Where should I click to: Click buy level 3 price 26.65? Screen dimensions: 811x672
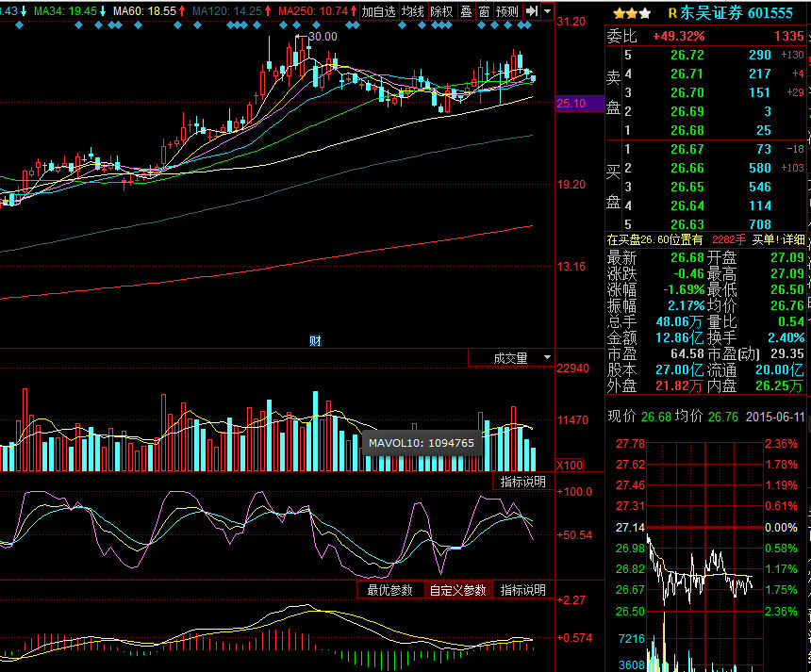tap(687, 188)
